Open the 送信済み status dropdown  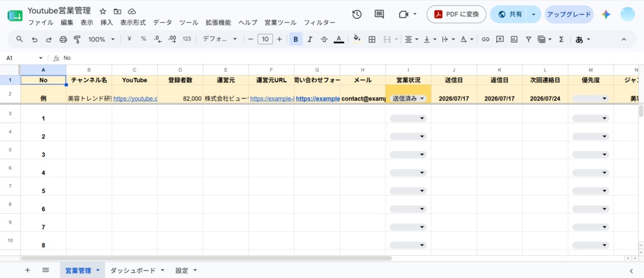coord(408,99)
